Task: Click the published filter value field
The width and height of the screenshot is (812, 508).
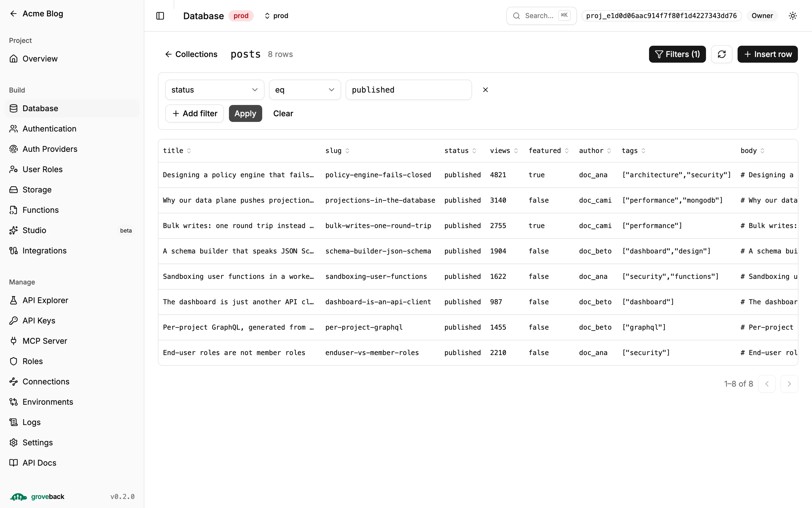Action: pos(408,90)
